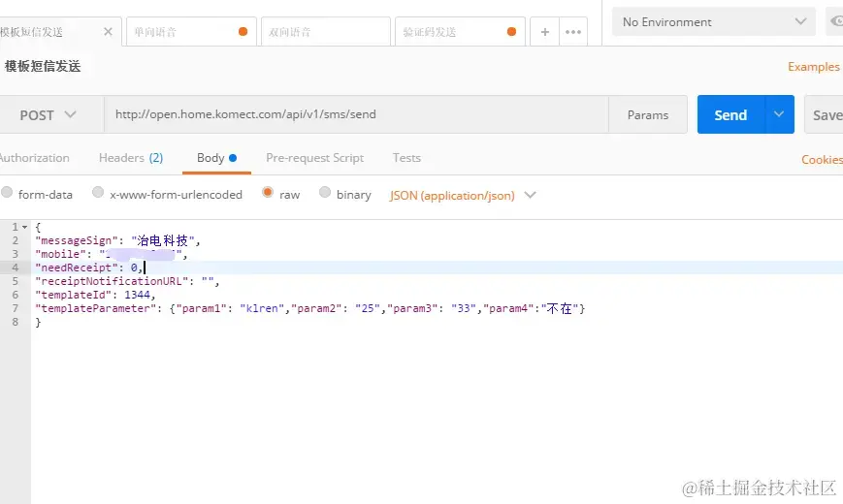Click line number 8 in the gutter
This screenshot has width=843, height=504.
(x=16, y=322)
